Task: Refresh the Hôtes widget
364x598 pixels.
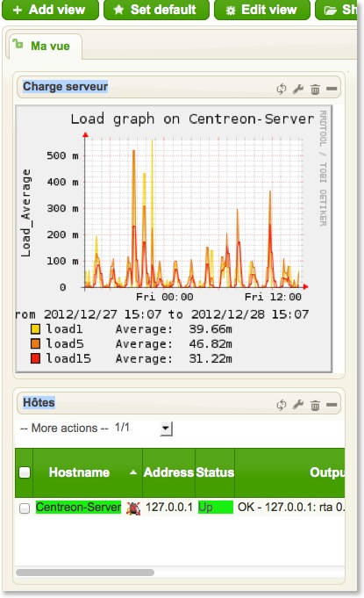Action: click(282, 405)
